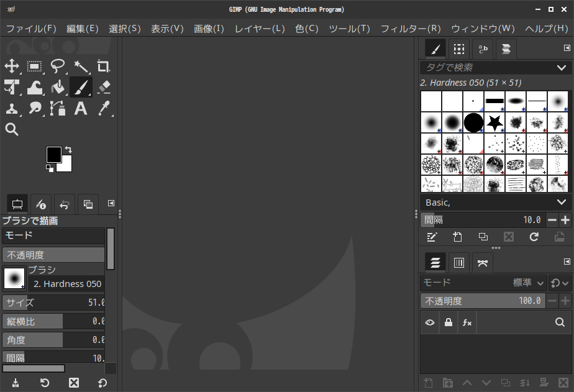Select the Move tool

tap(12, 66)
